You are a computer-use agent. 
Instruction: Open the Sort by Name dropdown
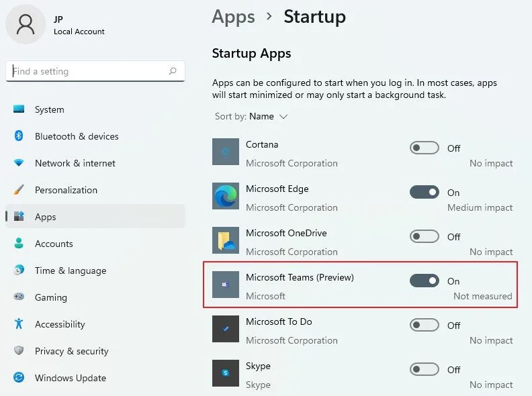pyautogui.click(x=251, y=116)
